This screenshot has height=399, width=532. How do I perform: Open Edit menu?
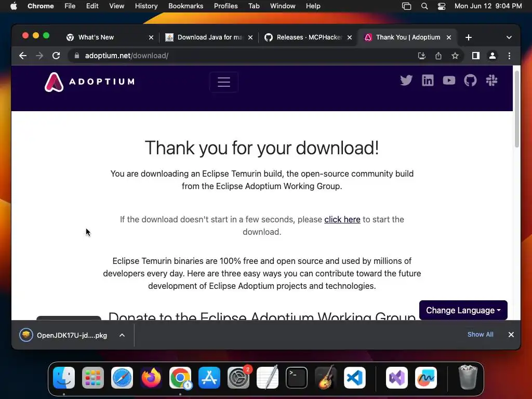(92, 6)
